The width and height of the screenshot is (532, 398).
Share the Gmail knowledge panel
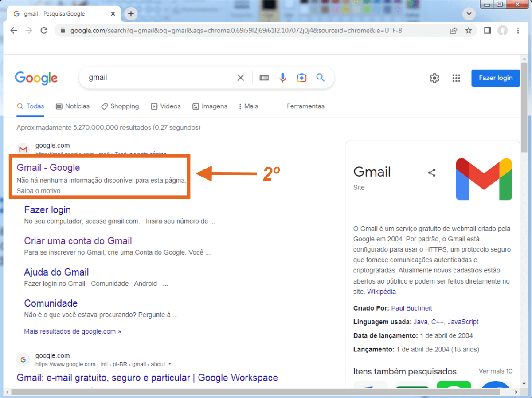[x=432, y=173]
